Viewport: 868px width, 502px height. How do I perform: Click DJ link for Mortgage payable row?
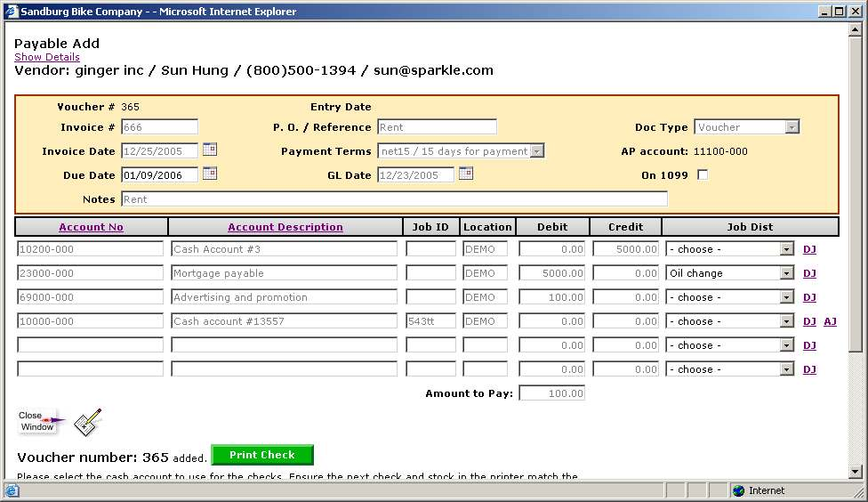[809, 273]
